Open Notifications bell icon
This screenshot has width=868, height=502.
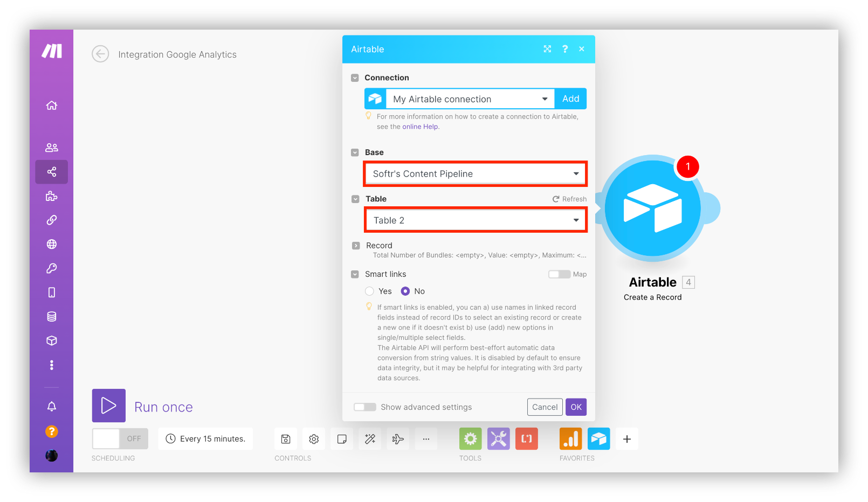[x=52, y=407]
